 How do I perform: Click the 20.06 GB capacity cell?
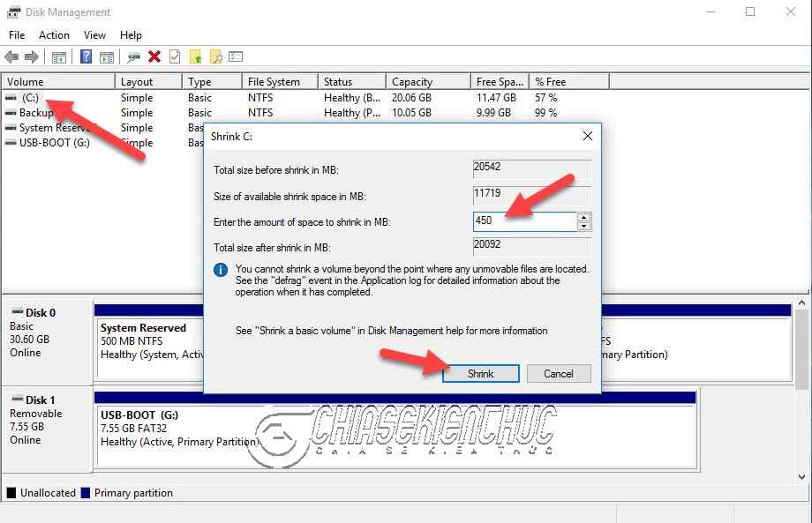coord(411,98)
